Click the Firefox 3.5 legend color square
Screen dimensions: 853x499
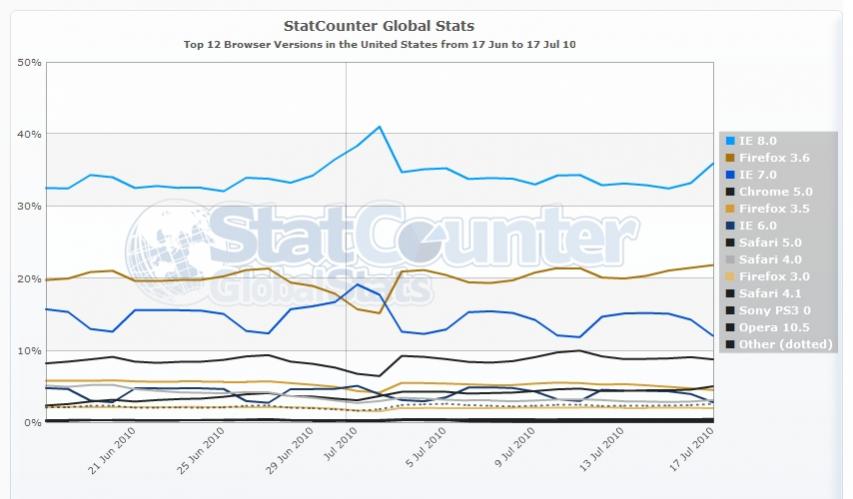point(729,208)
